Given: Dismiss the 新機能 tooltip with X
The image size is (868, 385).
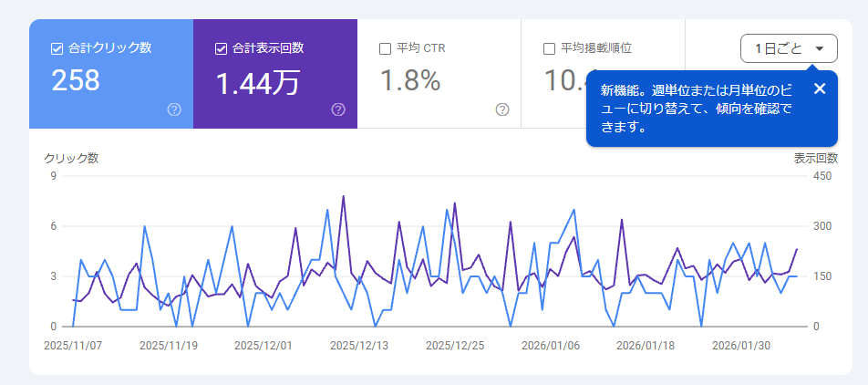Looking at the screenshot, I should click(x=819, y=88).
